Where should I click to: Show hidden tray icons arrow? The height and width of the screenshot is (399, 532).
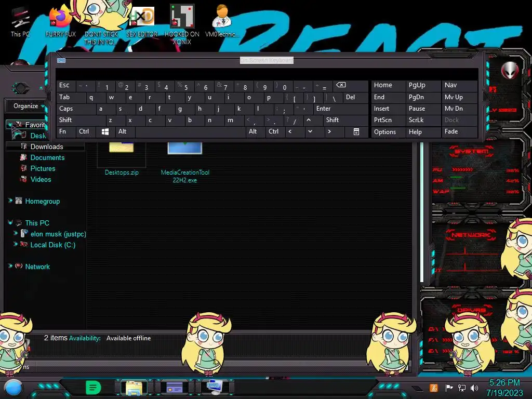coord(417,389)
